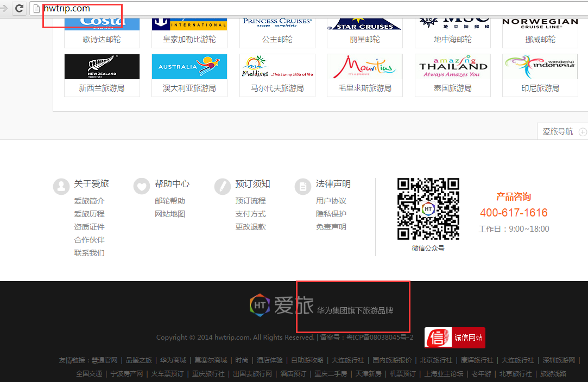Open the 地中海邮轮 link

(453, 40)
